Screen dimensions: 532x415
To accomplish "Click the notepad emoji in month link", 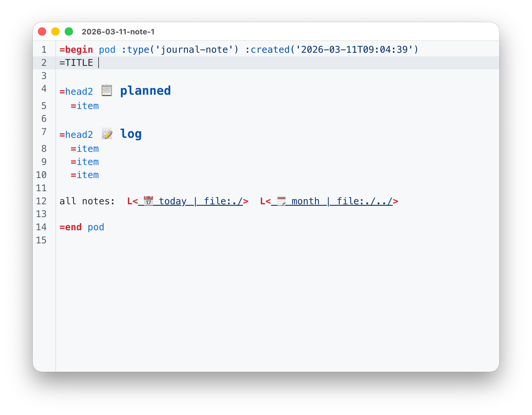I will [x=281, y=201].
